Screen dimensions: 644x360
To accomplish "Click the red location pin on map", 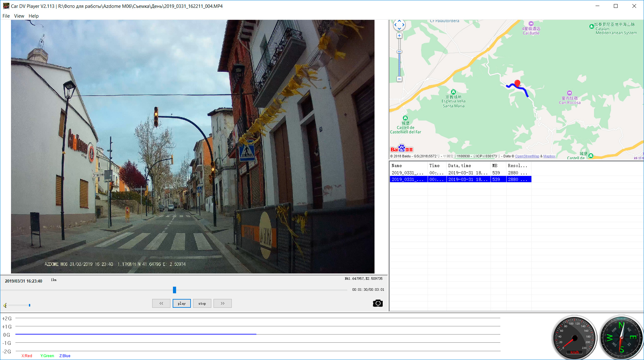I will [517, 83].
